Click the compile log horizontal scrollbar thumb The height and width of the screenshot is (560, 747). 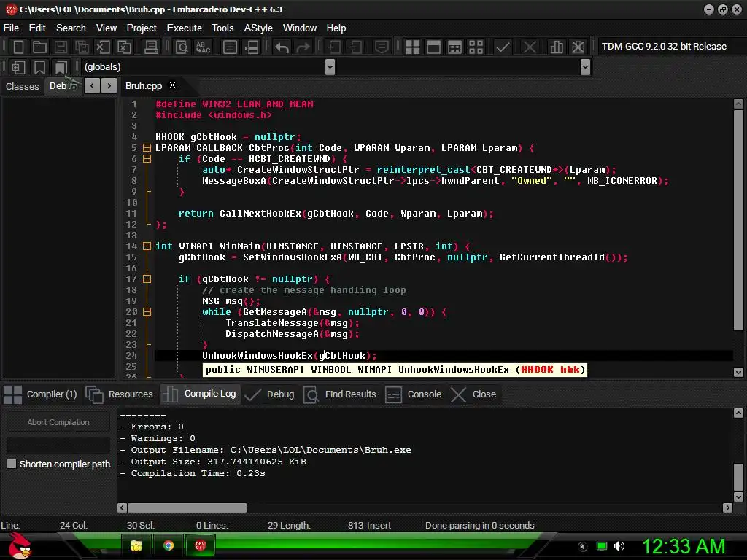tap(187, 507)
